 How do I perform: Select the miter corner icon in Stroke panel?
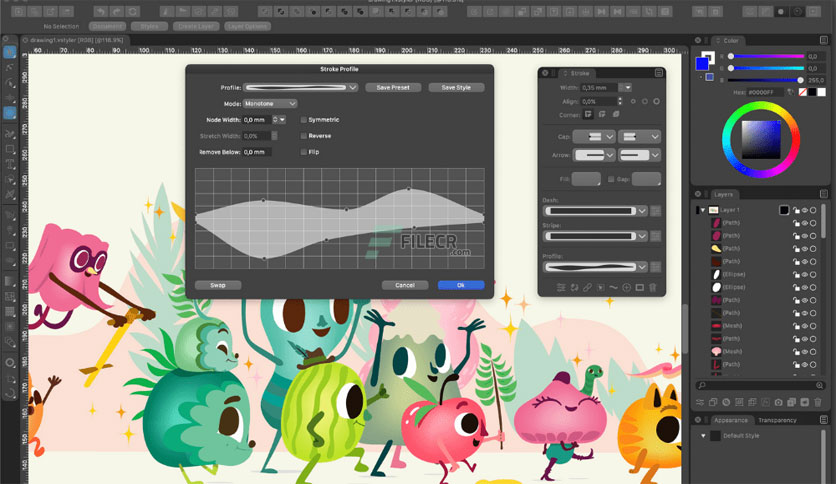click(x=589, y=115)
